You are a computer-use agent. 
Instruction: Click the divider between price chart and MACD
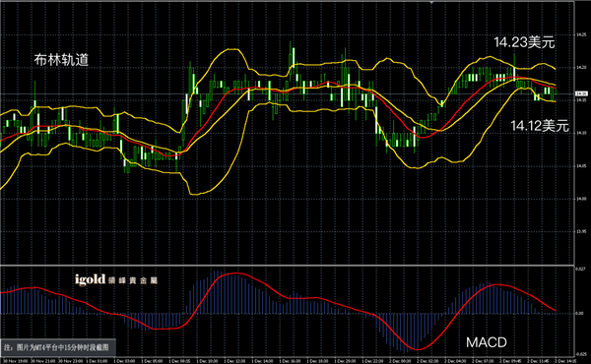point(288,266)
